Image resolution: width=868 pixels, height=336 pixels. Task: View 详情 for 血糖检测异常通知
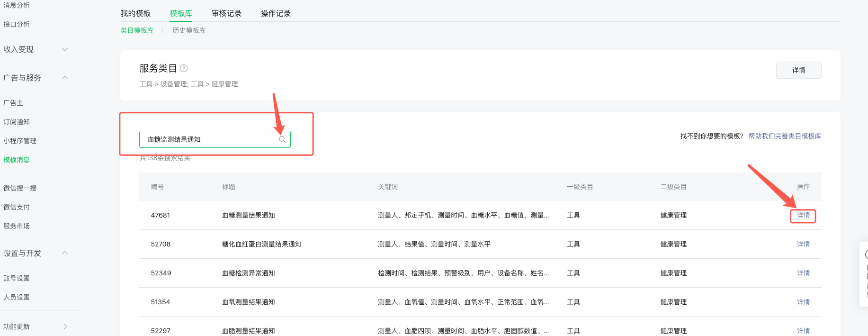(803, 273)
